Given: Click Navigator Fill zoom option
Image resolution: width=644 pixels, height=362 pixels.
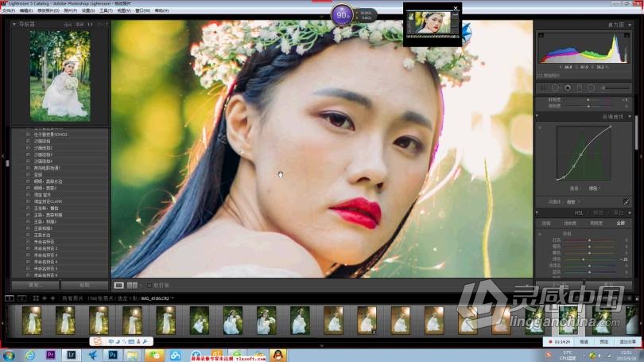Looking at the screenshot, I should (x=80, y=25).
